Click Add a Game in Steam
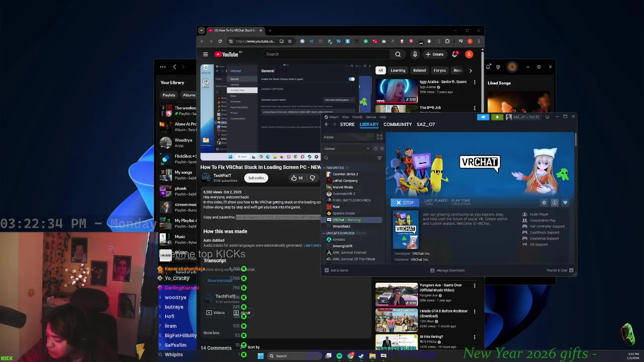This screenshot has height=362, width=644. [x=336, y=270]
